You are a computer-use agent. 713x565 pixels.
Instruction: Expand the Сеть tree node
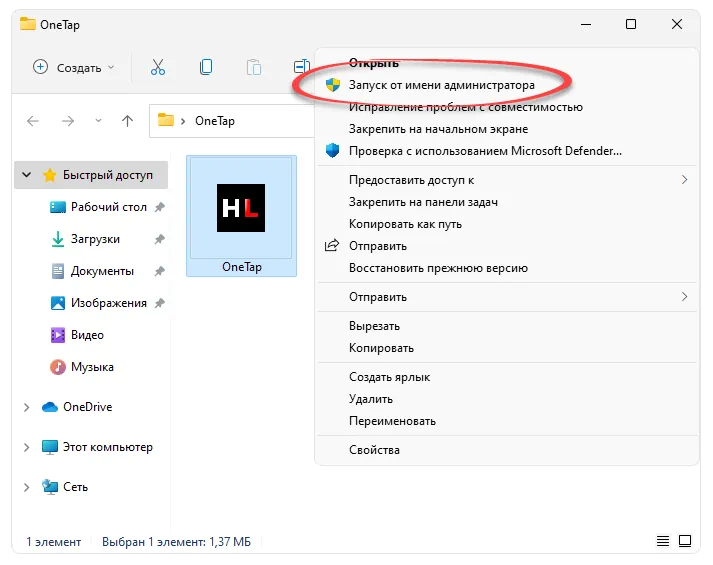[26, 487]
